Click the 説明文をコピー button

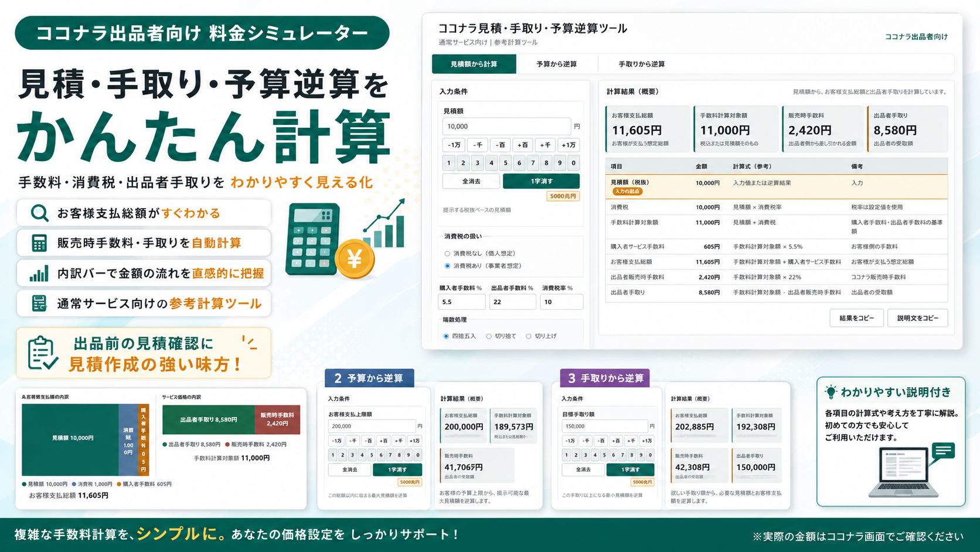coord(917,318)
